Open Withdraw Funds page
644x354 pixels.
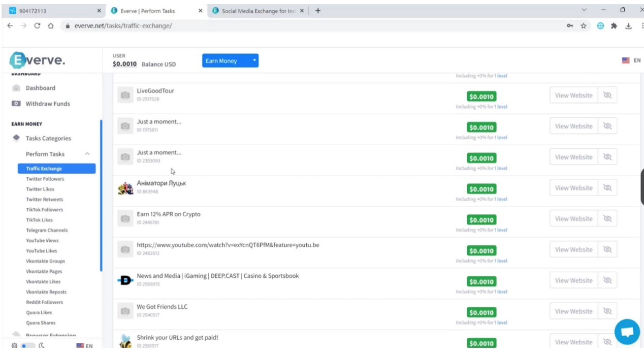[x=48, y=104]
